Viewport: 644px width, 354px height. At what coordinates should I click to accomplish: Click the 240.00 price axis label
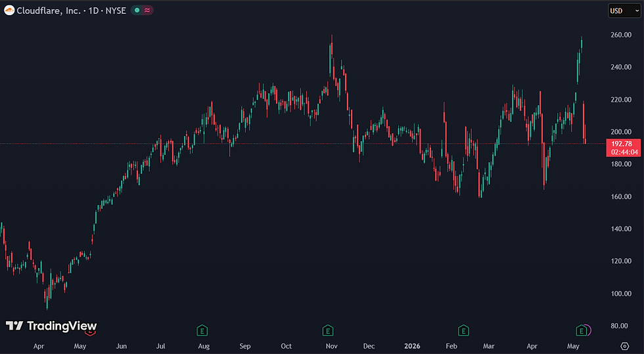[621, 67]
